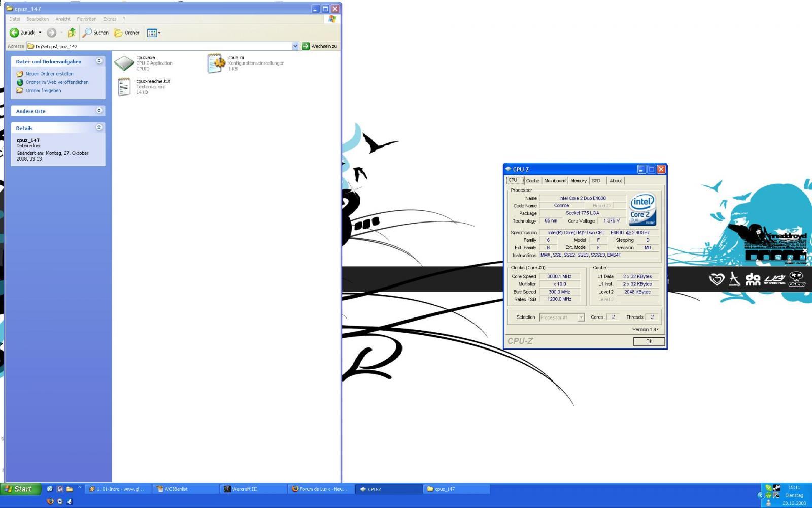Viewport: 812px width, 508px height.
Task: Click OK in the CPU-Z window
Action: pos(649,342)
